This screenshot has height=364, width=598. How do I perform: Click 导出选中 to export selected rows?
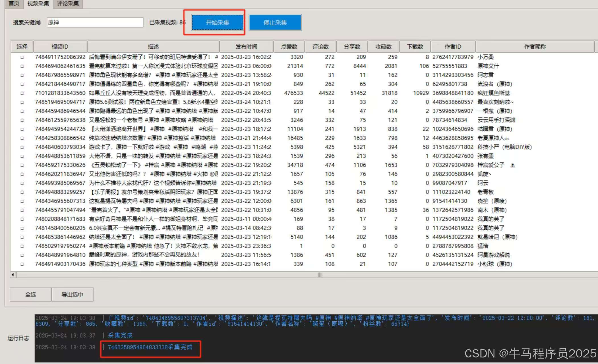point(73,295)
